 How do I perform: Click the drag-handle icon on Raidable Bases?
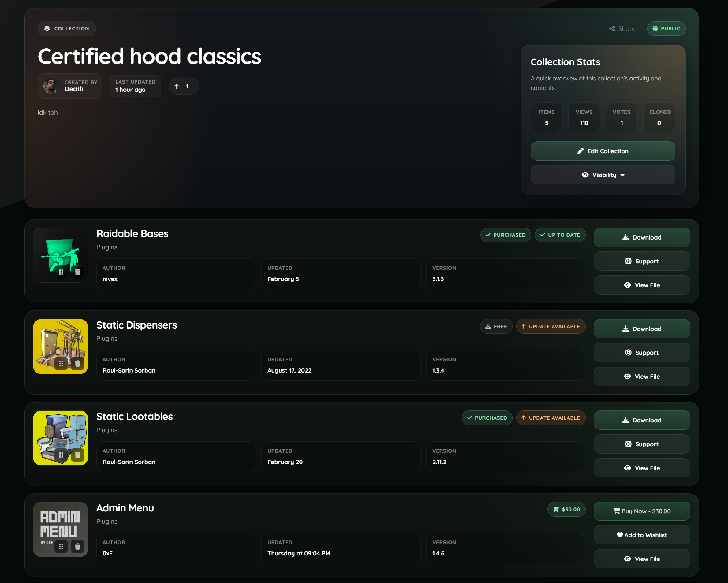pyautogui.click(x=61, y=272)
